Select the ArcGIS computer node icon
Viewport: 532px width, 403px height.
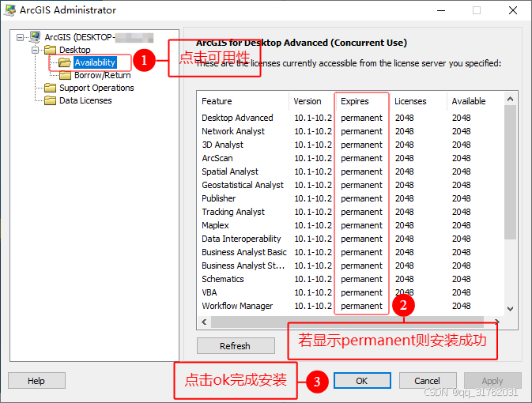click(x=35, y=37)
